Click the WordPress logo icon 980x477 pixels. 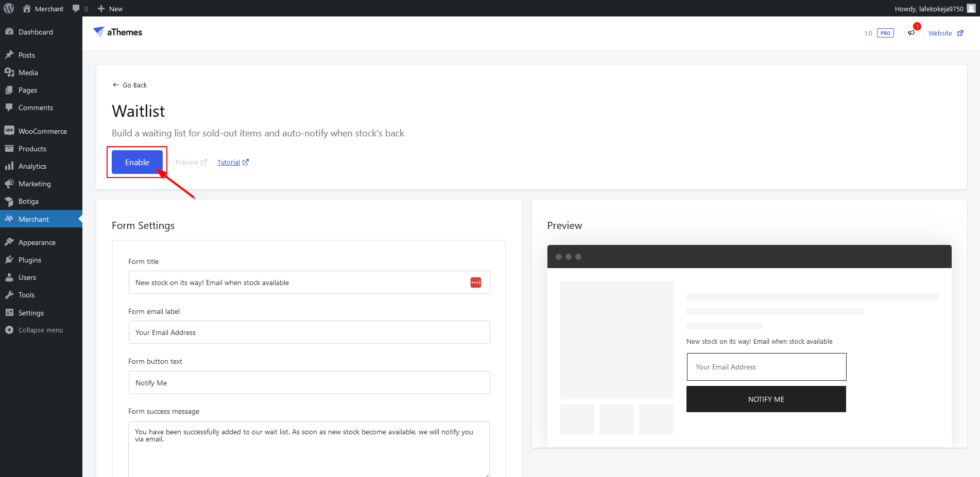9,8
